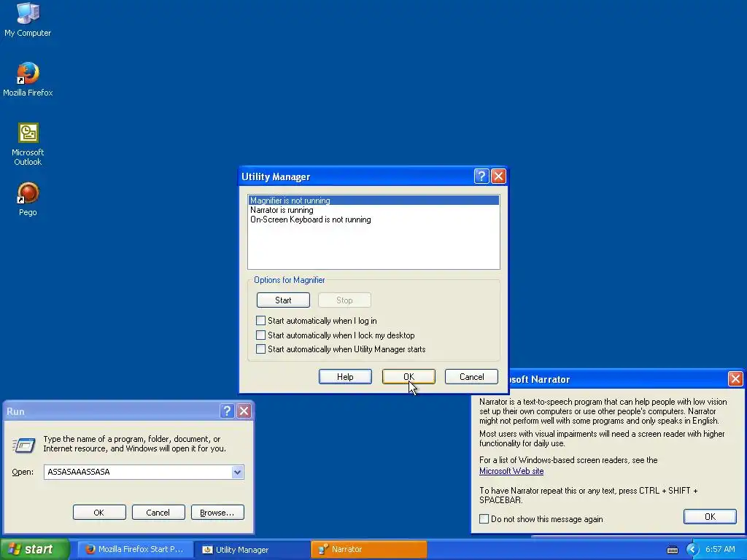Cancel the Run dialog

point(158,513)
